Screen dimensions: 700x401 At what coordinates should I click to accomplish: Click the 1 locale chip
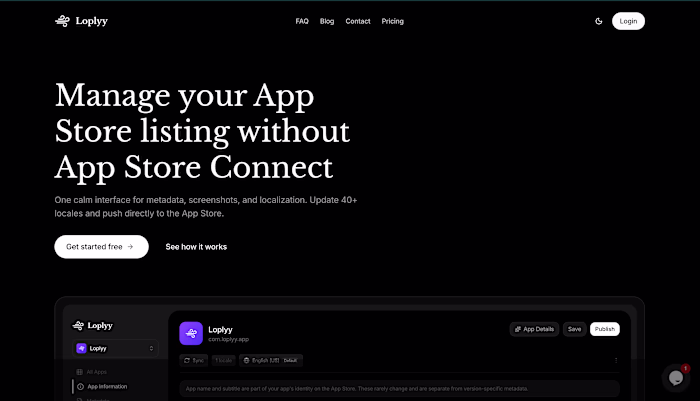(x=224, y=360)
